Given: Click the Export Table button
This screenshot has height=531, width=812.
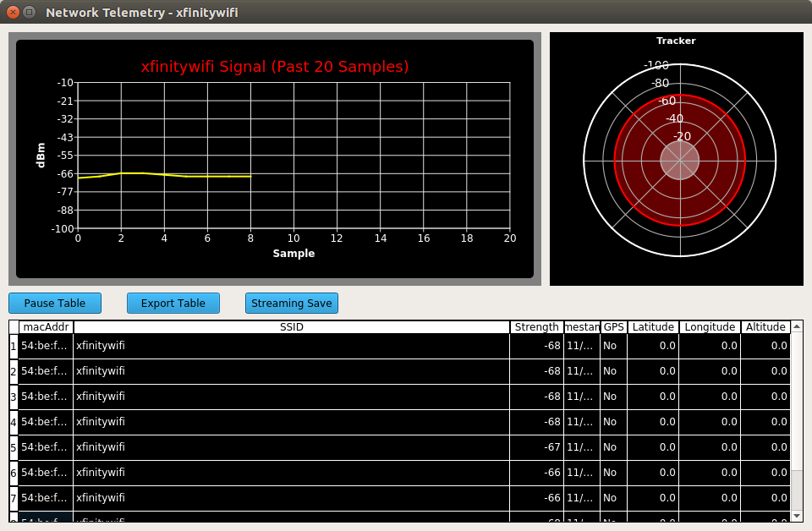Looking at the screenshot, I should click(x=173, y=303).
